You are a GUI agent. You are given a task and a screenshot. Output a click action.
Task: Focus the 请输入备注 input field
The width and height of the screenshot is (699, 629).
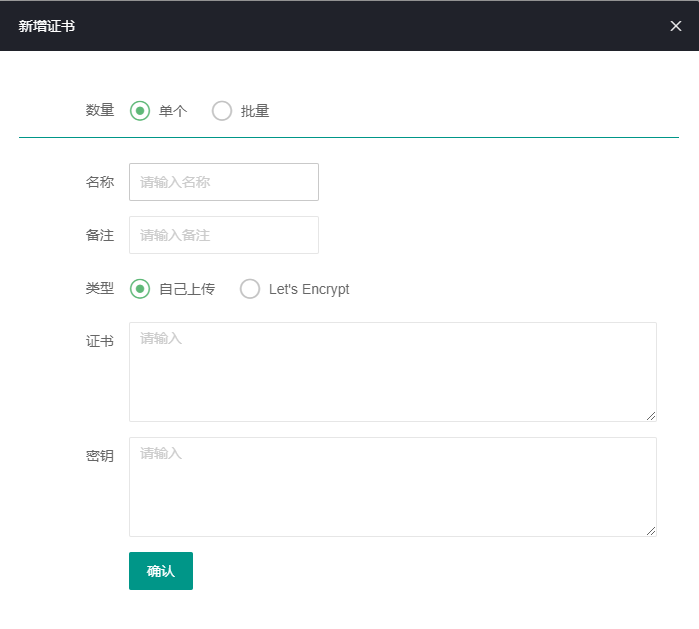pos(224,235)
